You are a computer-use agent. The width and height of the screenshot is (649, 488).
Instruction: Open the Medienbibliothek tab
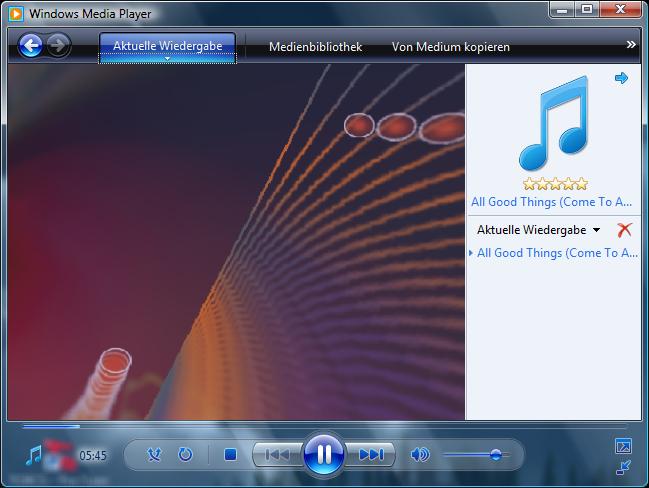coord(315,47)
